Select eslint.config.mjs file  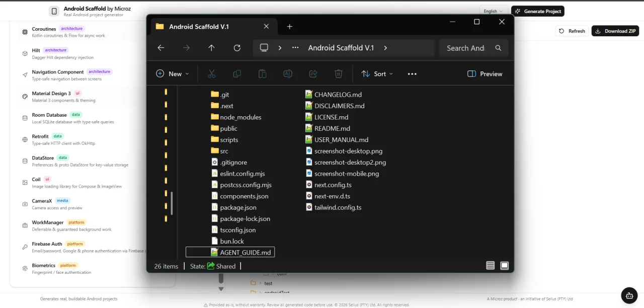click(x=238, y=174)
